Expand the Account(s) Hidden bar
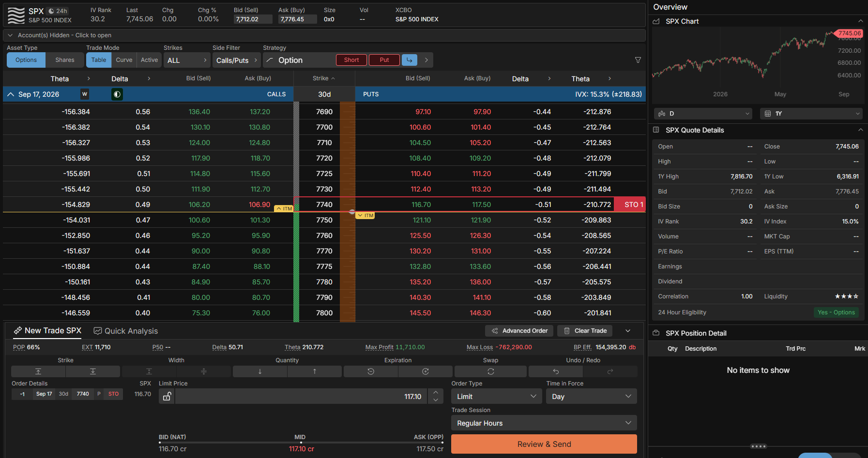 (324, 35)
